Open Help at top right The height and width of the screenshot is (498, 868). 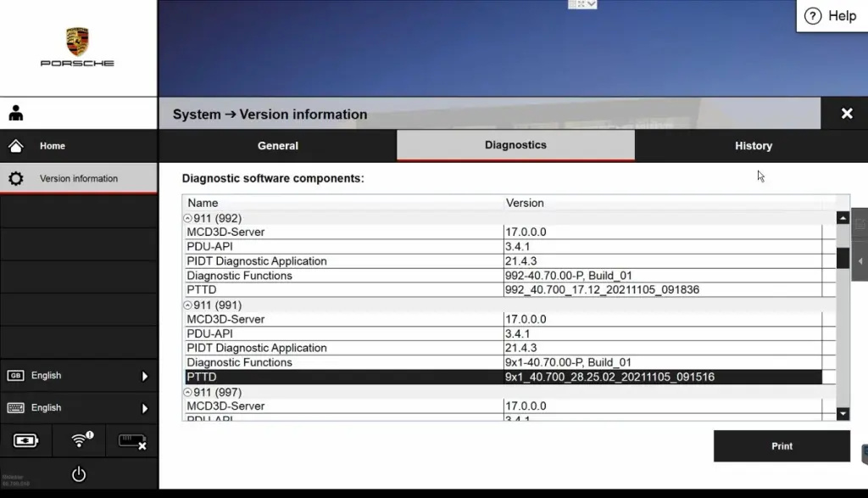[831, 16]
